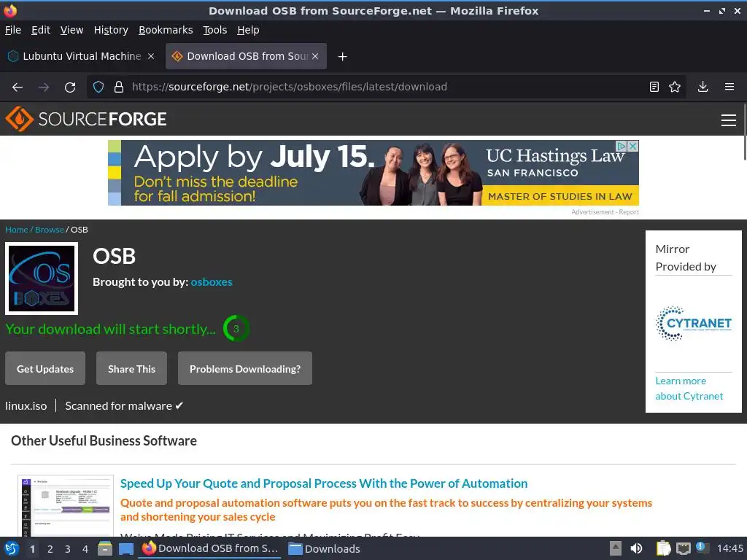Close the Download OSB tab
This screenshot has height=560, width=747.
pos(315,56)
